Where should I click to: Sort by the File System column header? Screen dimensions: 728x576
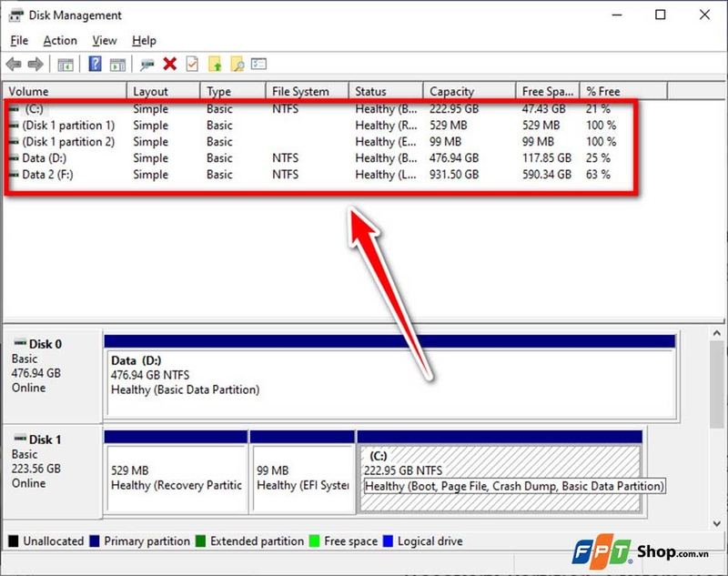pos(308,91)
